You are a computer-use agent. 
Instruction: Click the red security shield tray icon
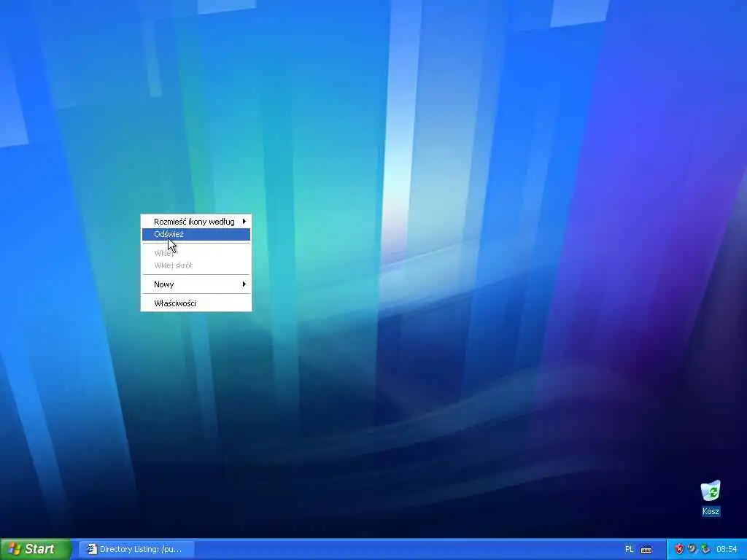click(x=679, y=549)
